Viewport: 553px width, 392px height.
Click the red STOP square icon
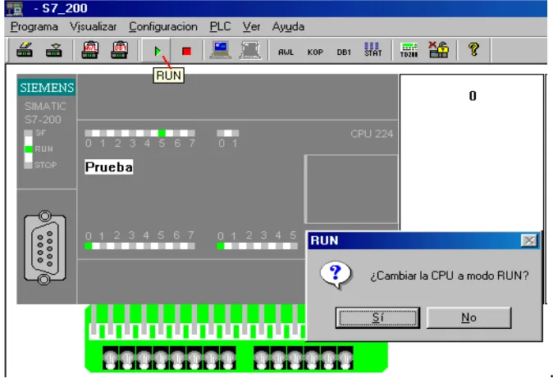click(186, 52)
